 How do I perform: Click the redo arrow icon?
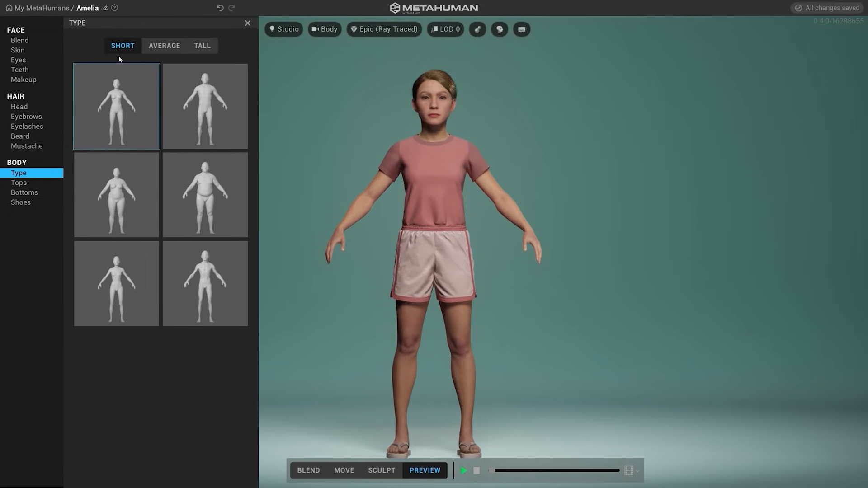tap(232, 8)
